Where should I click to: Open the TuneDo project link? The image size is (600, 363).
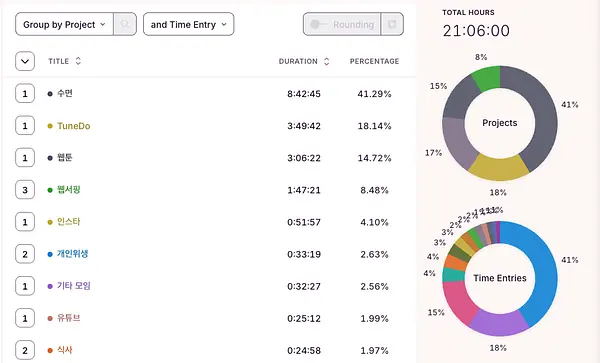pos(74,126)
